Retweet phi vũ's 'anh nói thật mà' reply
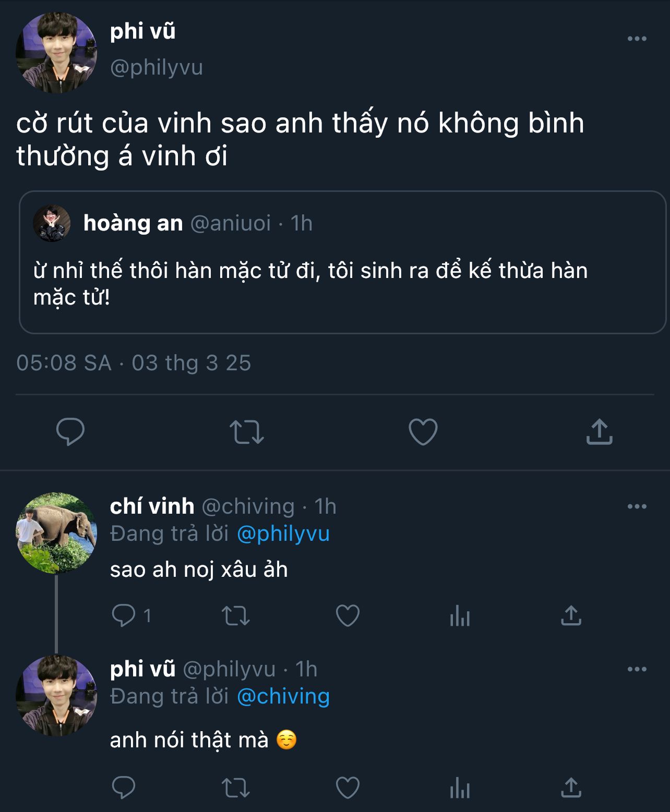Viewport: 670px width, 812px height. (x=236, y=787)
